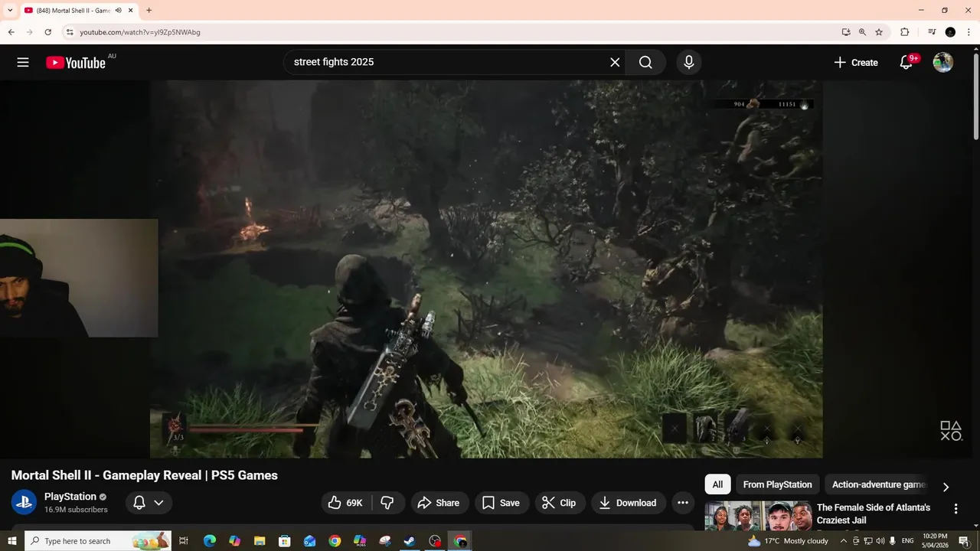Open Chrome profile avatar
The image size is (980, 551).
(x=950, y=32)
